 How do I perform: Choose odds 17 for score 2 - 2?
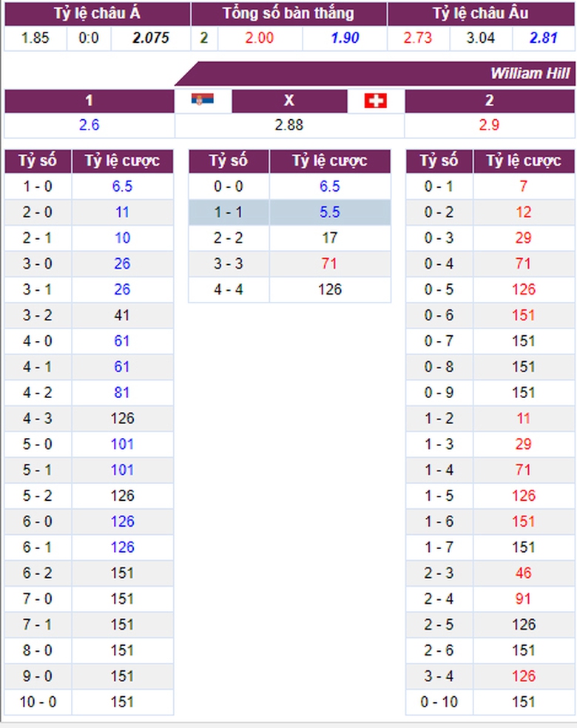tap(330, 238)
